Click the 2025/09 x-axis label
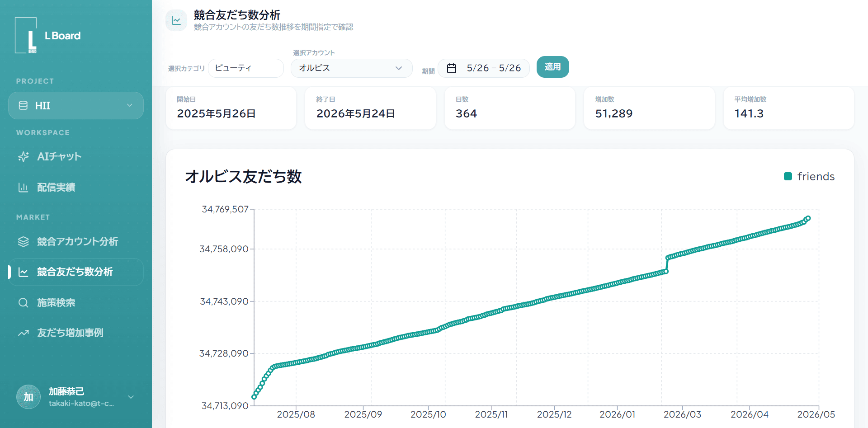Image resolution: width=868 pixels, height=428 pixels. point(363,414)
